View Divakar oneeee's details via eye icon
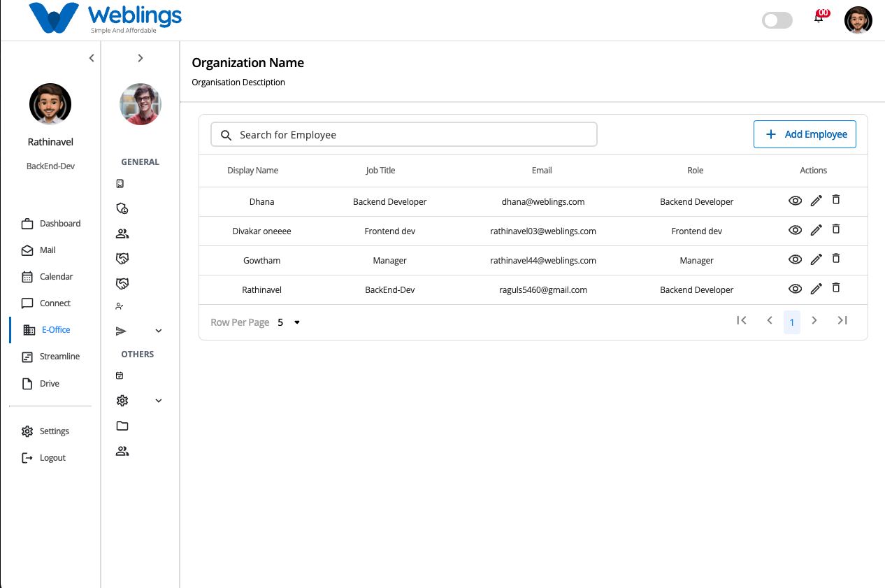The width and height of the screenshot is (885, 588). 795,231
